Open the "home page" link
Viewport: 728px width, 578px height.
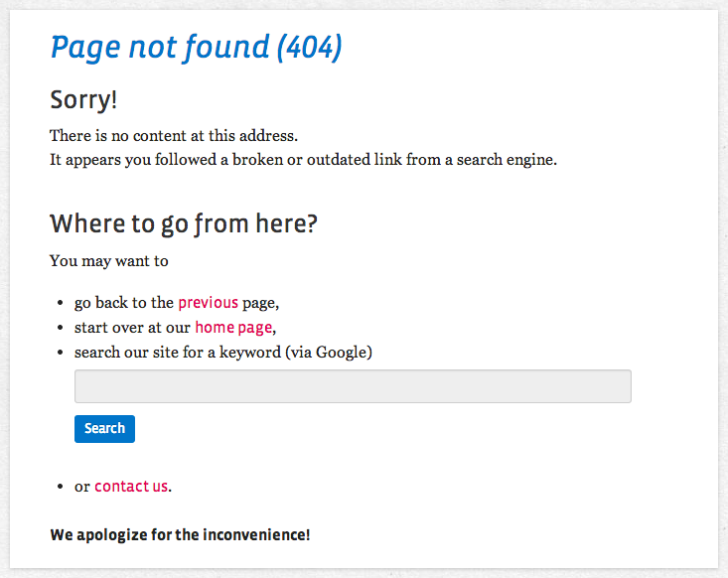(232, 327)
